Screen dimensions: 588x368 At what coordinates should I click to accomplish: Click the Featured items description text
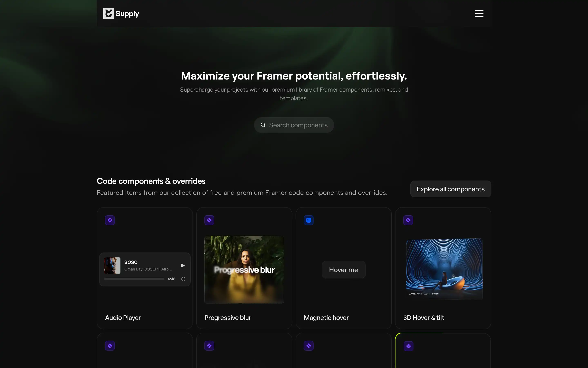point(242,193)
